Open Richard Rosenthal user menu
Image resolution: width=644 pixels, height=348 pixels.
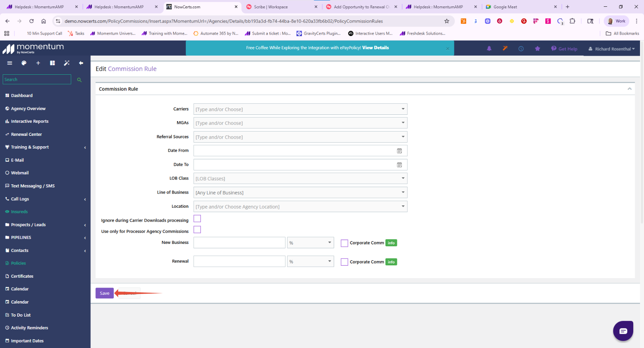(x=612, y=49)
